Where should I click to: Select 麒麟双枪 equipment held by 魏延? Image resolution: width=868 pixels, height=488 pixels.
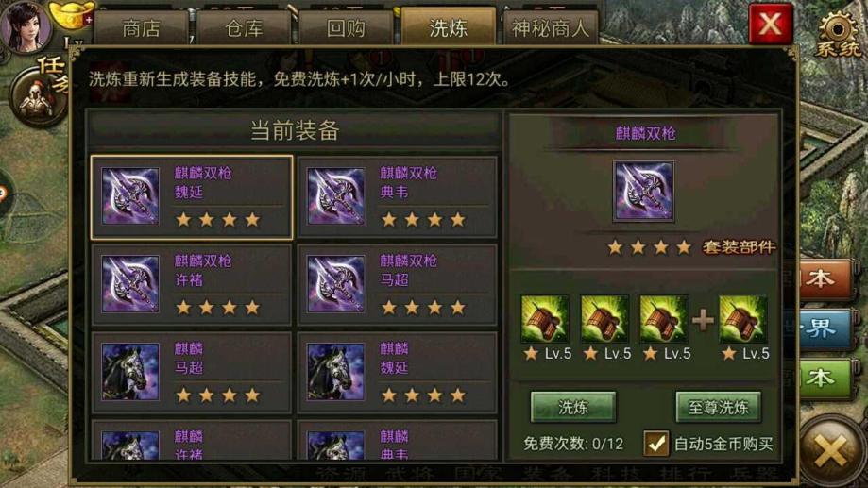[x=192, y=197]
